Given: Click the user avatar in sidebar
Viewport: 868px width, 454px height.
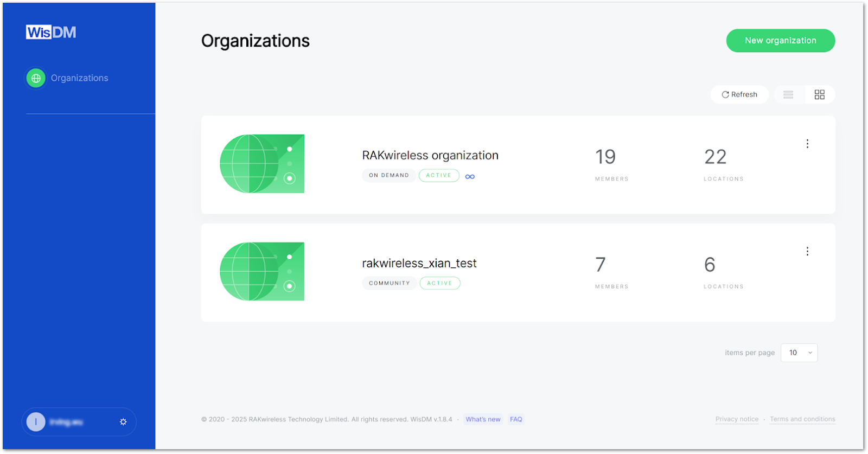Looking at the screenshot, I should coord(36,422).
